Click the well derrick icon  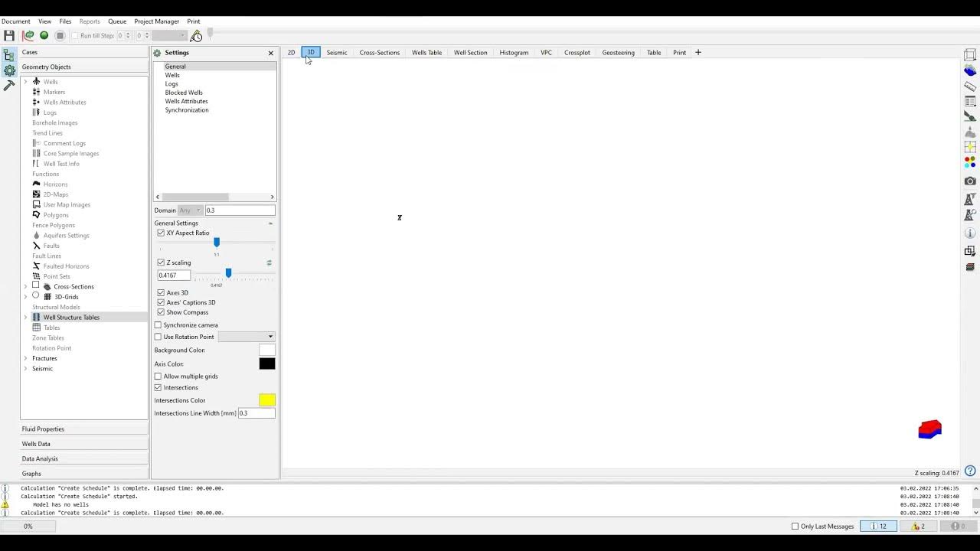point(970,199)
